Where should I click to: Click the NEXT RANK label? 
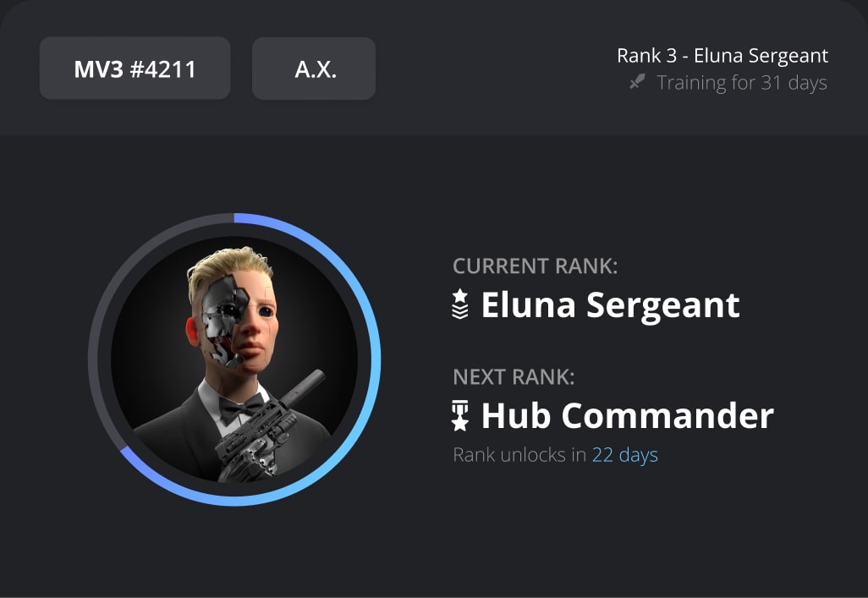(x=514, y=377)
